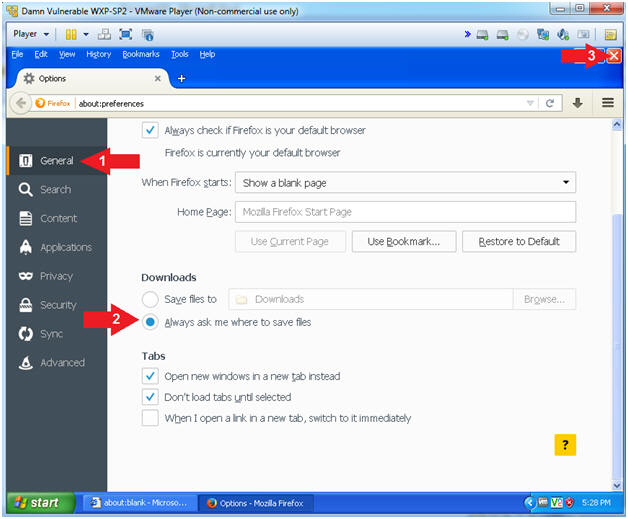Click the scrollbar up arrow
The height and width of the screenshot is (519, 628).
617,125
